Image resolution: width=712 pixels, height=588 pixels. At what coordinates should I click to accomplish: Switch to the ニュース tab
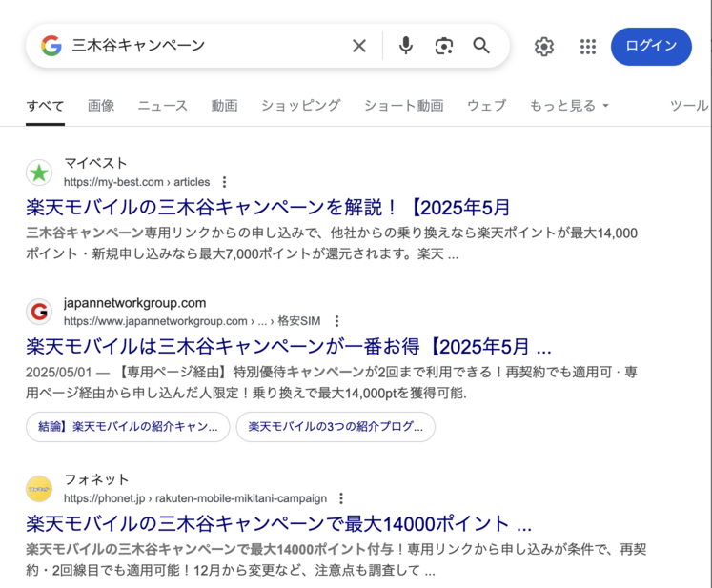[x=163, y=106]
